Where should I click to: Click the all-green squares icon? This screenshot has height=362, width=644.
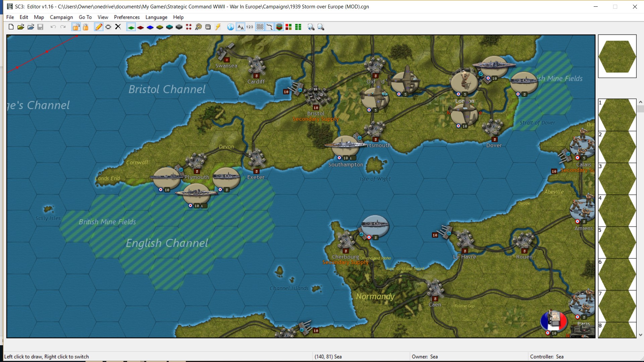(298, 27)
